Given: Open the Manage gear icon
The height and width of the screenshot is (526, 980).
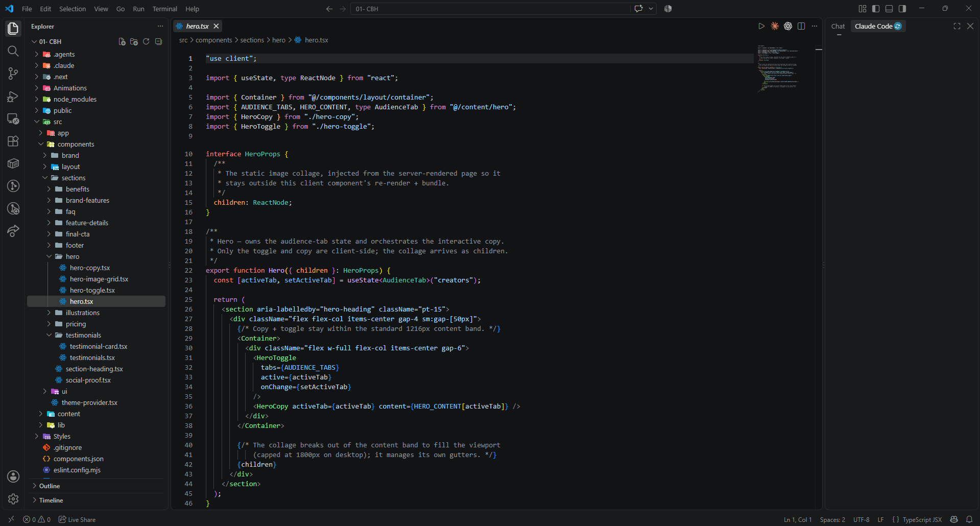Looking at the screenshot, I should click(x=13, y=499).
